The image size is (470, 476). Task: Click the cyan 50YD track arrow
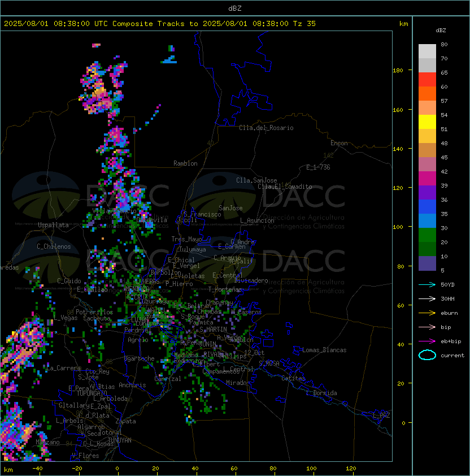[x=427, y=284]
